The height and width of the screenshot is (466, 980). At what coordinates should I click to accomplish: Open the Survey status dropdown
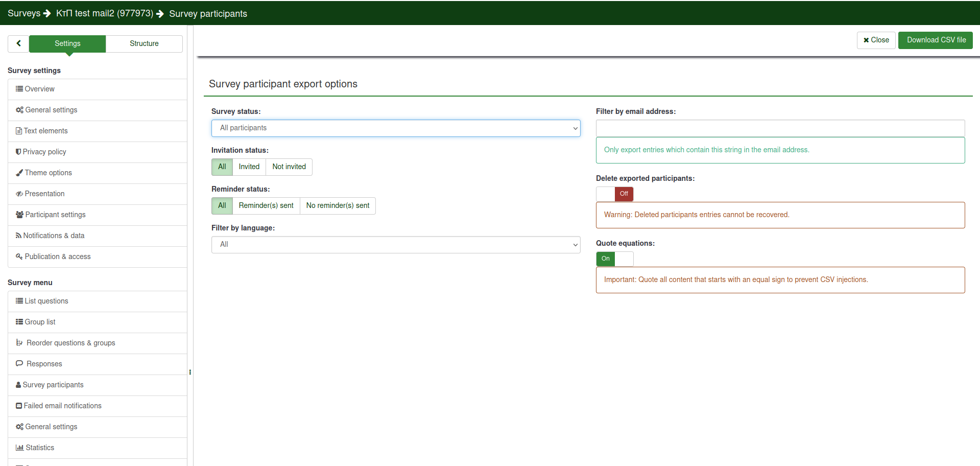396,128
